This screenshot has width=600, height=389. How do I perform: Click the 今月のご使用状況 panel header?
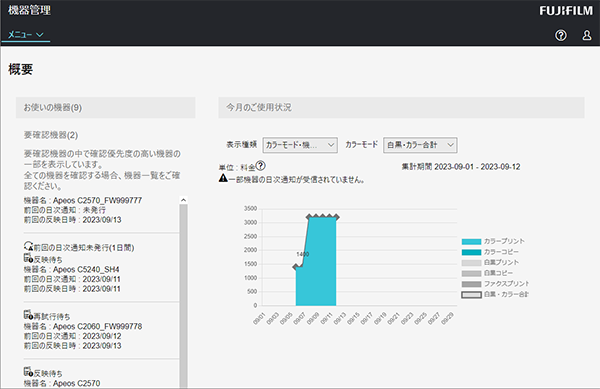click(401, 107)
